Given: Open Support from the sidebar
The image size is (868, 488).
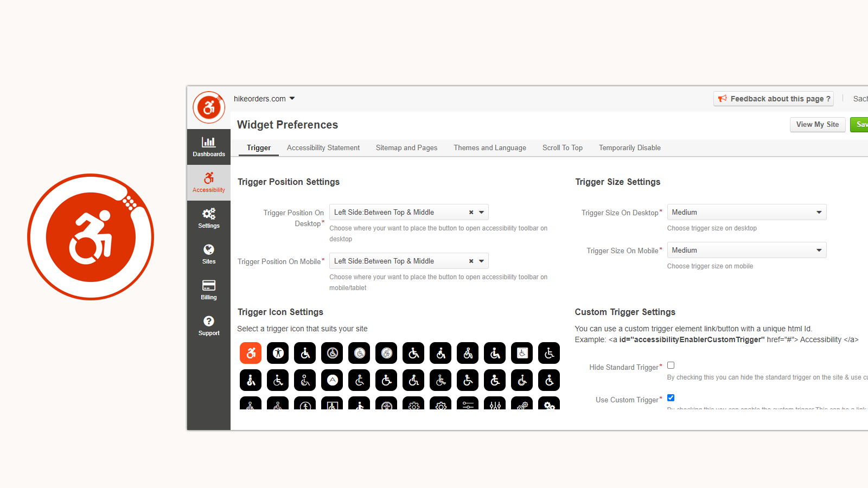Looking at the screenshot, I should click(x=209, y=325).
